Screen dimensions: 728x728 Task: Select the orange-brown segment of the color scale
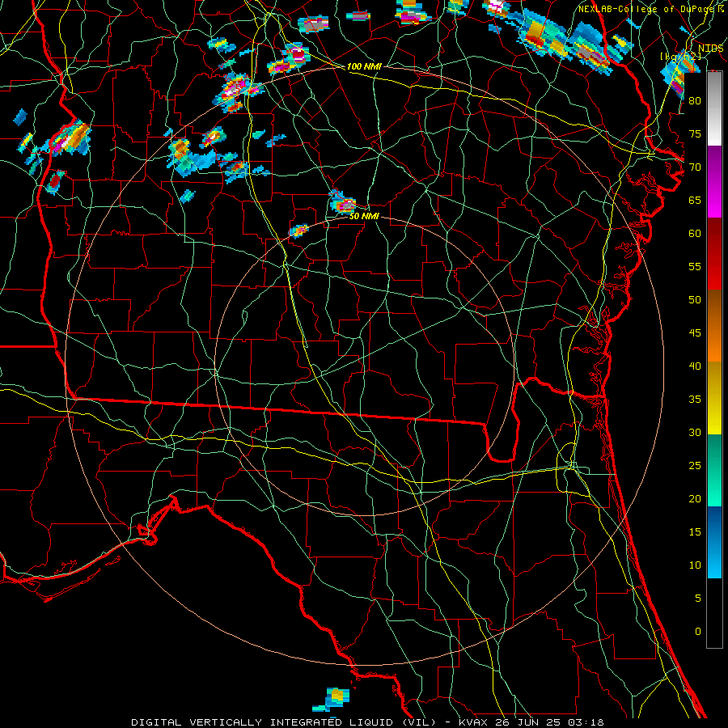(714, 326)
